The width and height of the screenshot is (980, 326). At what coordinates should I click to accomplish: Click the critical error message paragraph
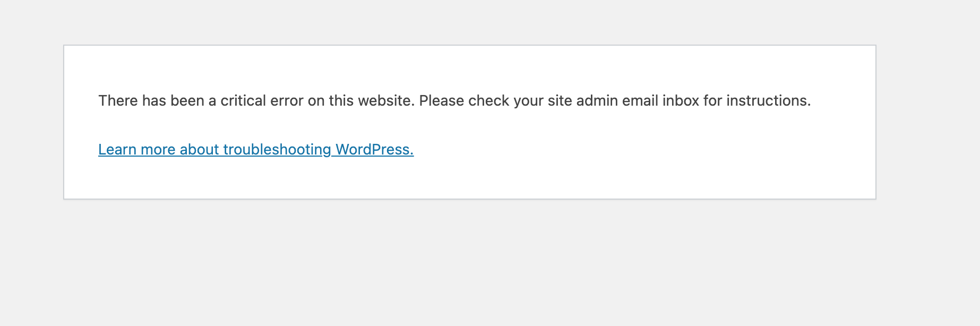(x=454, y=101)
